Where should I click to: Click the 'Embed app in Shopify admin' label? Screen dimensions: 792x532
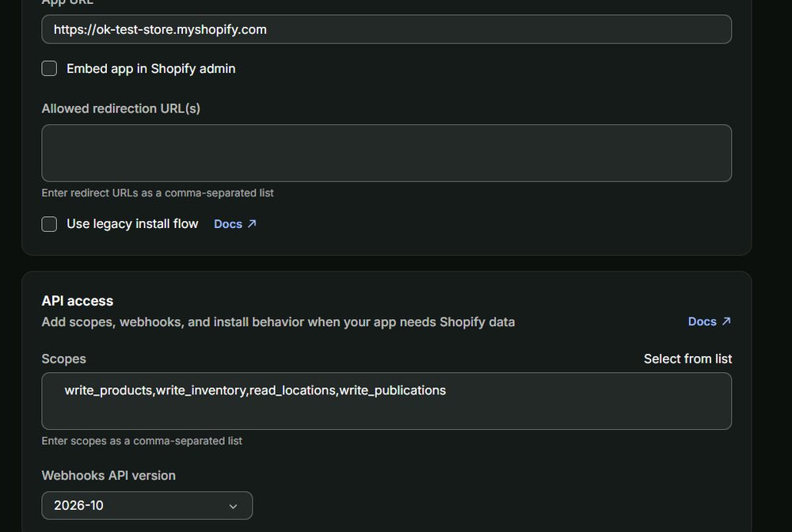[151, 69]
